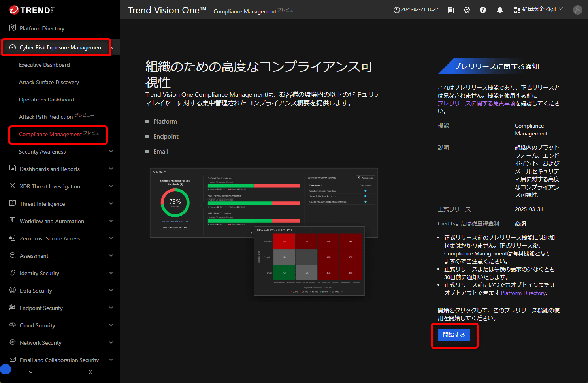
Task: Select Compliance Management in the sidebar
Action: [61, 134]
